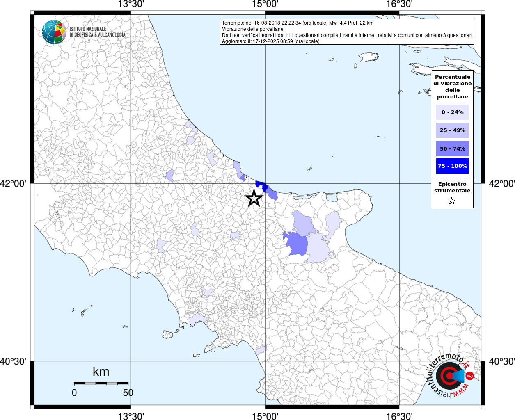This screenshot has width=515, height=420.
Task: Click the star symbol in the legend
Action: coord(452,201)
